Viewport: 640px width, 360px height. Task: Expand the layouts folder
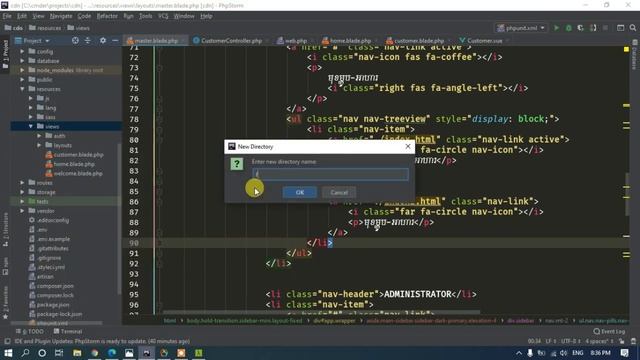click(x=39, y=145)
